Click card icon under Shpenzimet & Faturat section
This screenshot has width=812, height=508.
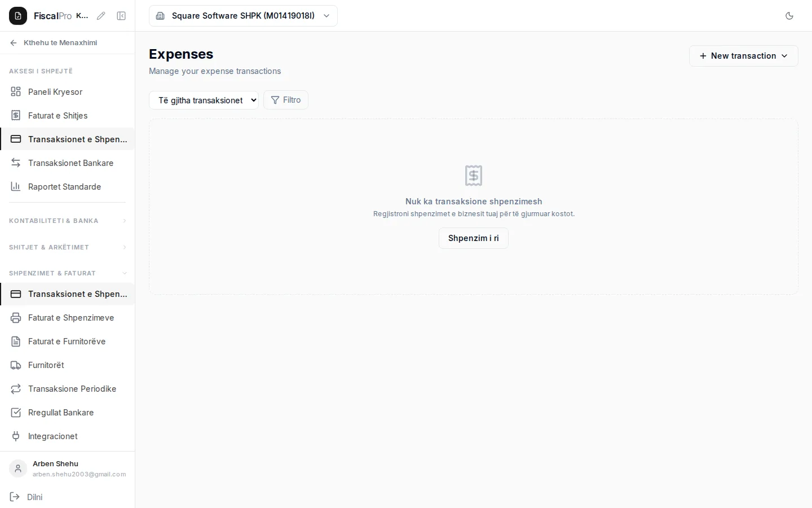point(16,294)
